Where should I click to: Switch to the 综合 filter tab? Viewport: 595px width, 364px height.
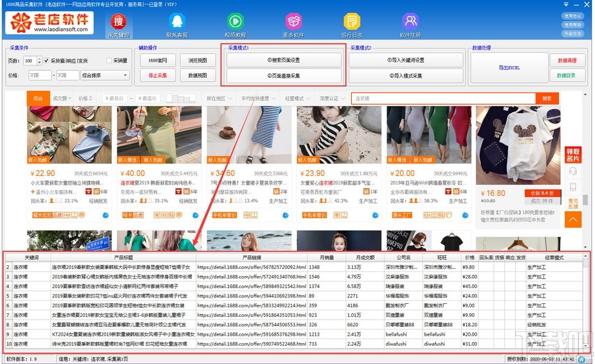pos(40,97)
